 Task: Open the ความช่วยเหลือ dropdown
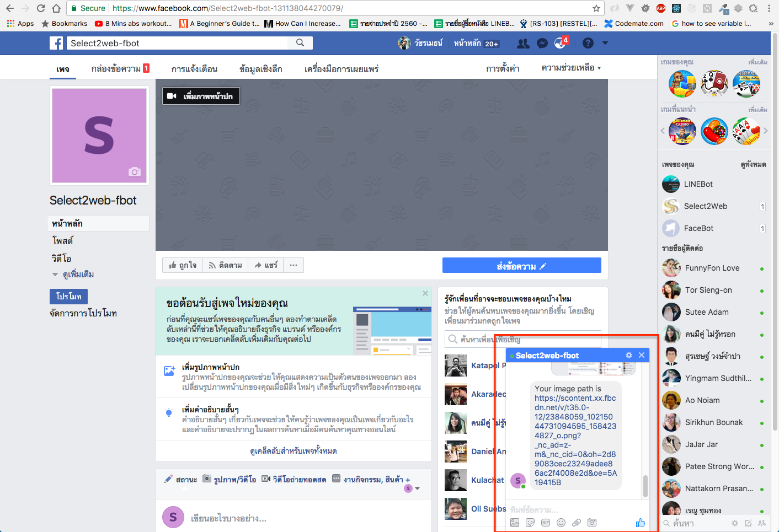coord(571,68)
